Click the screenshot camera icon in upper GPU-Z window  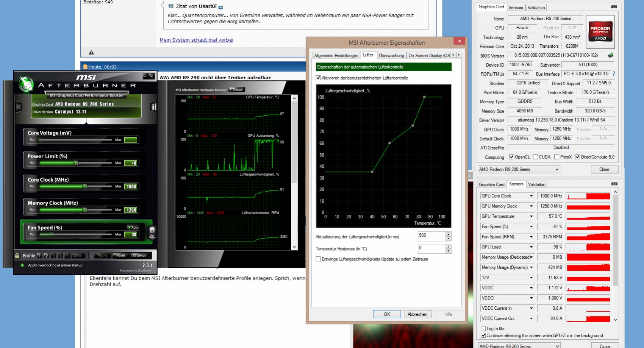pyautogui.click(x=614, y=7)
